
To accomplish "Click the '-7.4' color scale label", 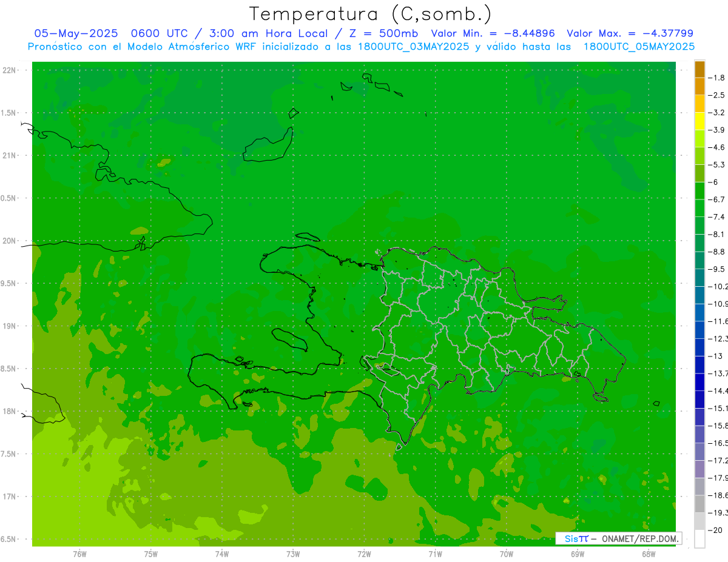I will point(717,217).
